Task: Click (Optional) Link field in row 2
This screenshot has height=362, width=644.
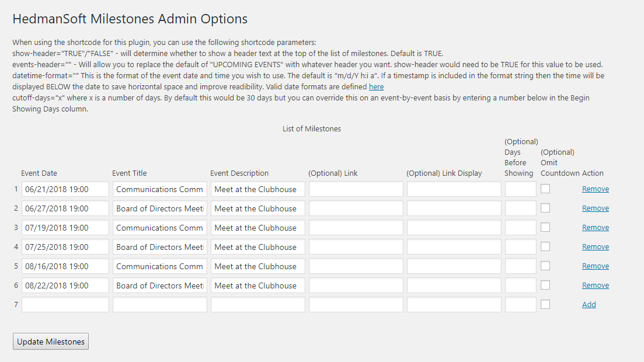Action: (x=356, y=208)
